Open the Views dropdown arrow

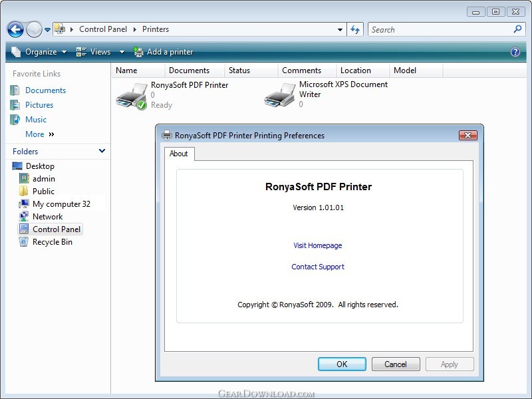pos(122,52)
